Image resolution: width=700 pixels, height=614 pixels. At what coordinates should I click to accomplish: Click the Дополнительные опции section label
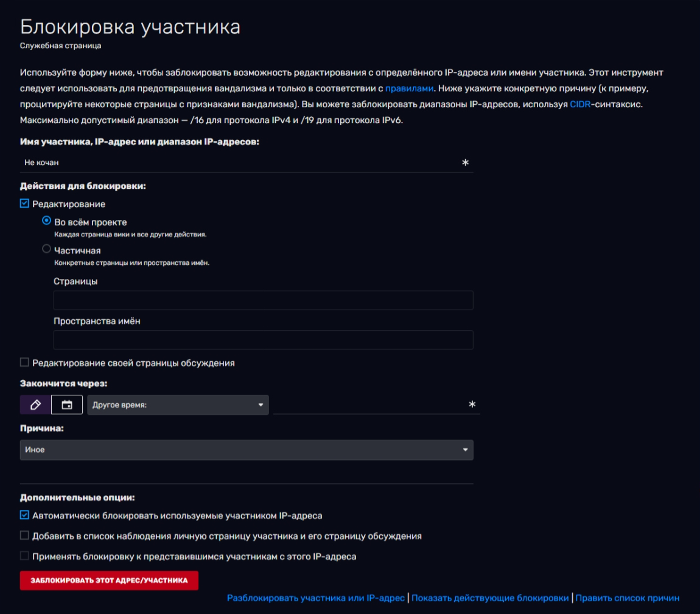pos(77,498)
